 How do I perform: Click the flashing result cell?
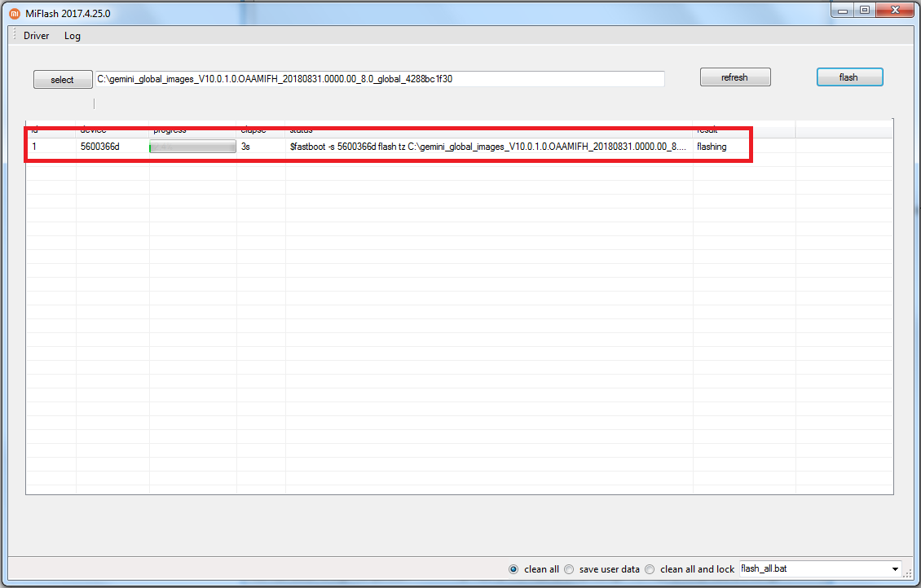click(x=712, y=147)
